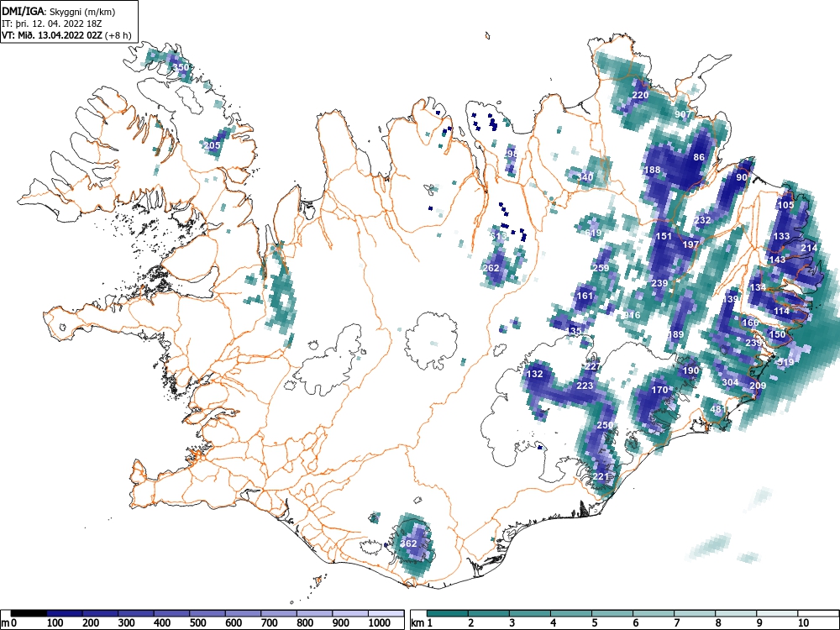840x630 pixels.
Task: Select the '700' label on the meter scale
Action: click(270, 623)
